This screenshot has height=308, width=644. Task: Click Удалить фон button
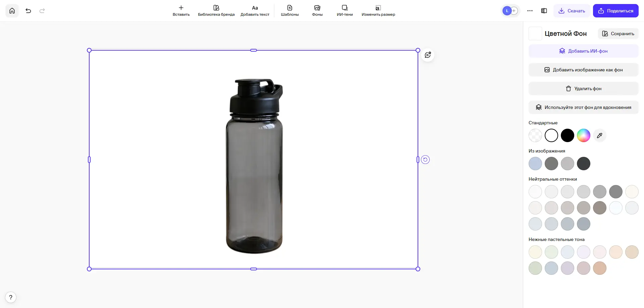[584, 88]
